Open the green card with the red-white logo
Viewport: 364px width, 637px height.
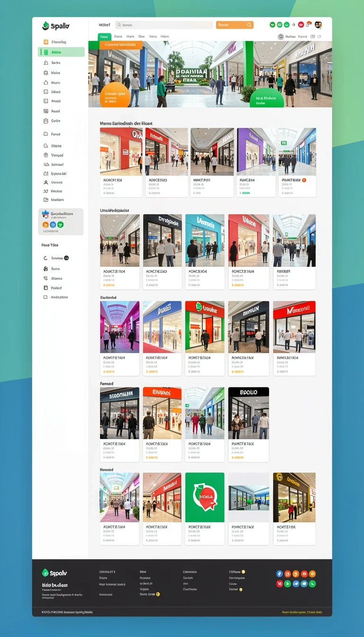[x=205, y=509]
